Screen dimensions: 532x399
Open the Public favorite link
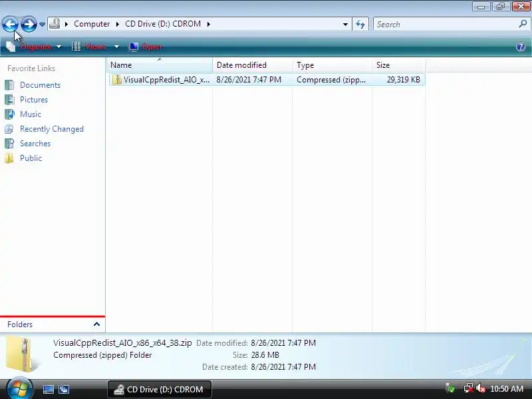(31, 158)
